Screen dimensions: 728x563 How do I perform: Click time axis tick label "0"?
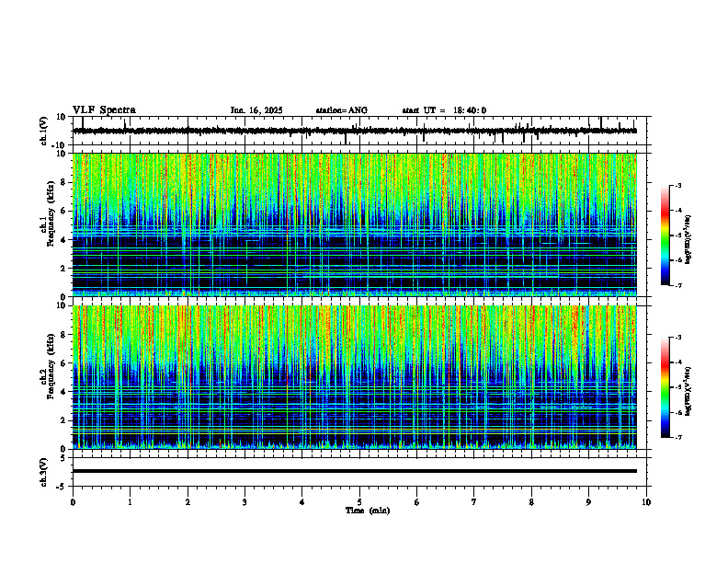coord(73,502)
